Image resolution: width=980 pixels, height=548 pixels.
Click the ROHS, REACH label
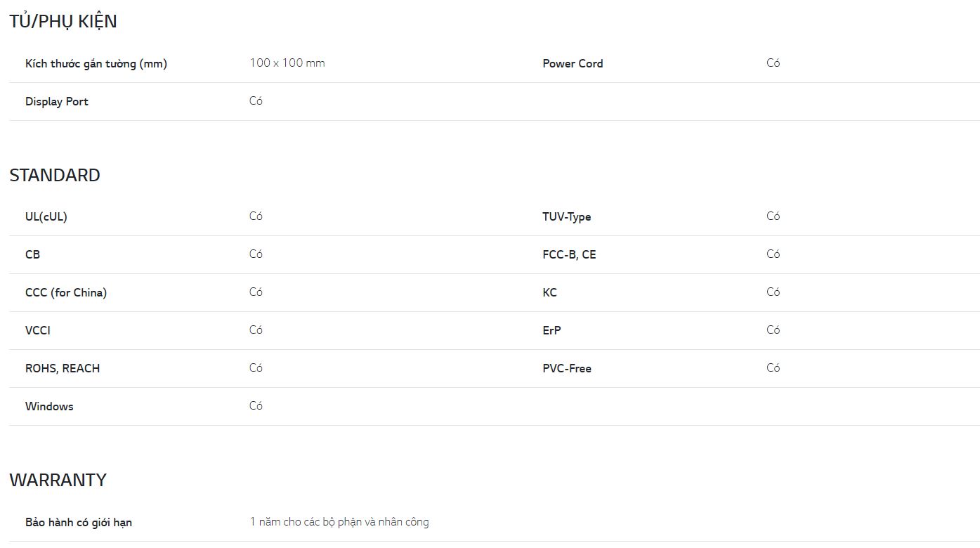click(63, 368)
